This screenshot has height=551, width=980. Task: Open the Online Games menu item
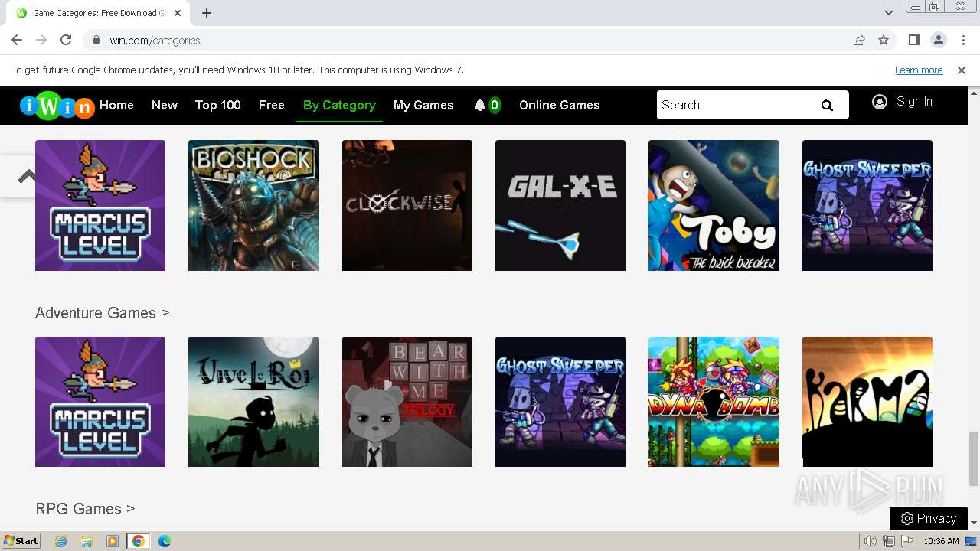[560, 106]
